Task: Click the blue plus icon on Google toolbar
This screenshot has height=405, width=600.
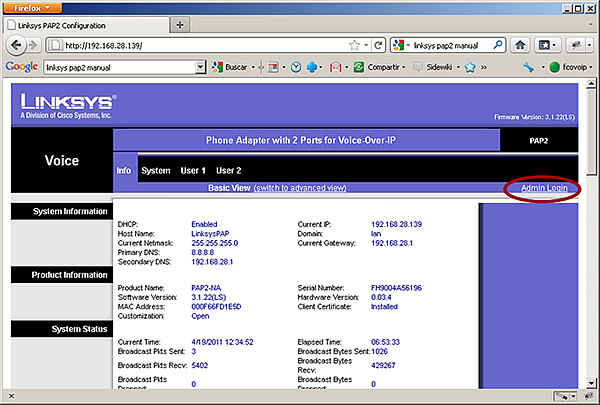Action: tap(312, 67)
